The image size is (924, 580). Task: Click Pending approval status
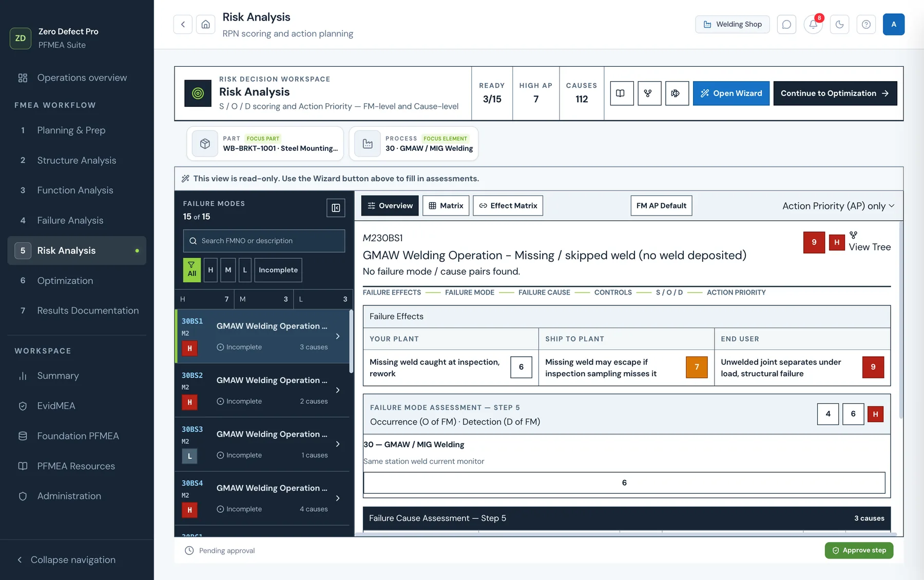coord(220,551)
